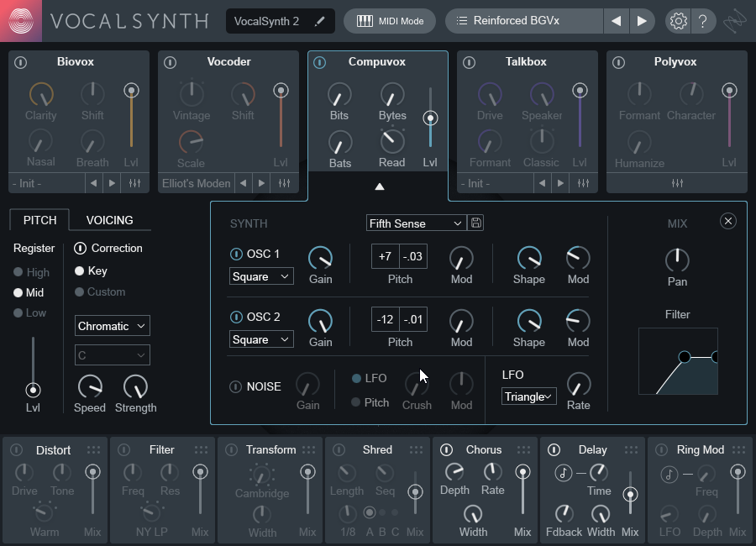Go to the next global preset

point(642,21)
